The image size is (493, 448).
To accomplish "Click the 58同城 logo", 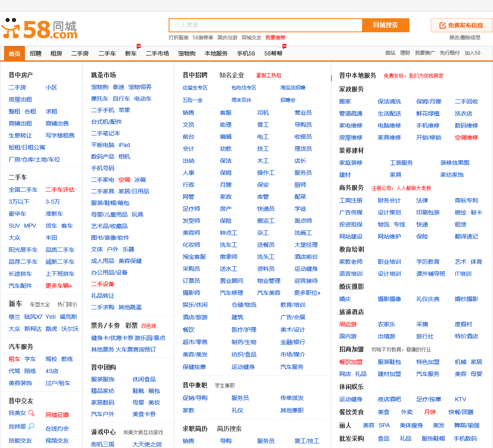I will [40, 29].
